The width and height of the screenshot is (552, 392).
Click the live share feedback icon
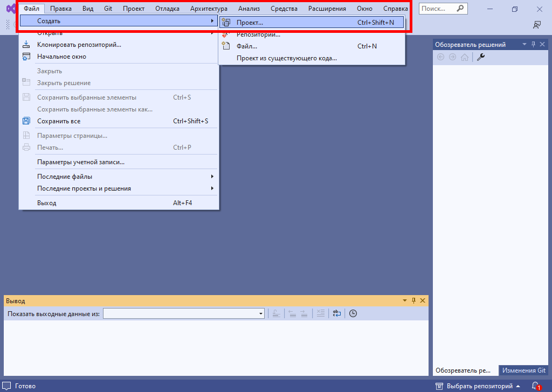(536, 25)
